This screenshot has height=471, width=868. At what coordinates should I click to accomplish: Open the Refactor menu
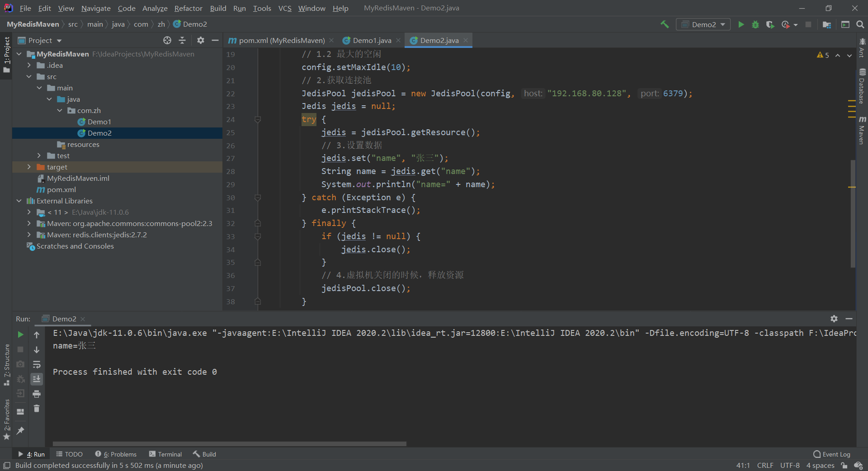point(188,8)
